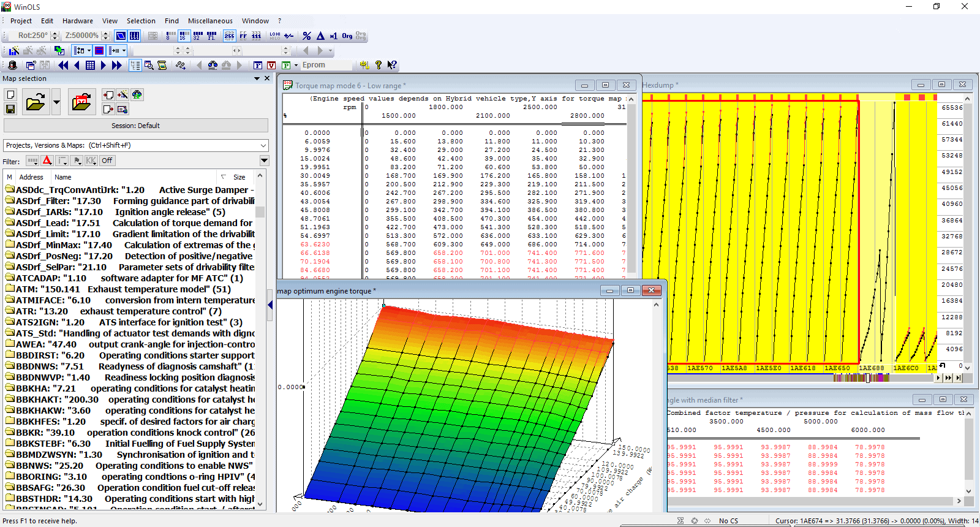
Task: Click the save project floppy disk icon
Action: [x=10, y=109]
